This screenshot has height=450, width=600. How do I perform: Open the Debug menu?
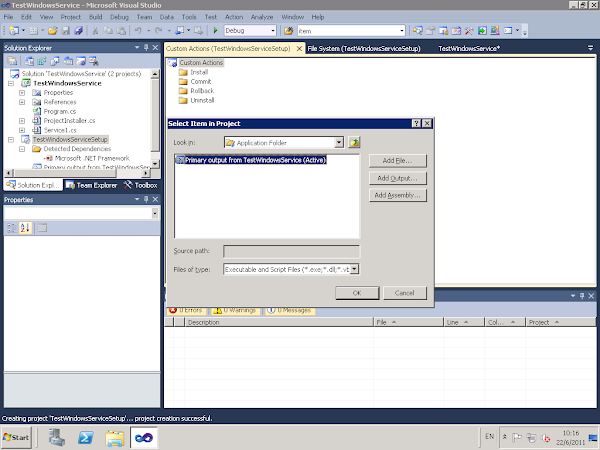119,17
